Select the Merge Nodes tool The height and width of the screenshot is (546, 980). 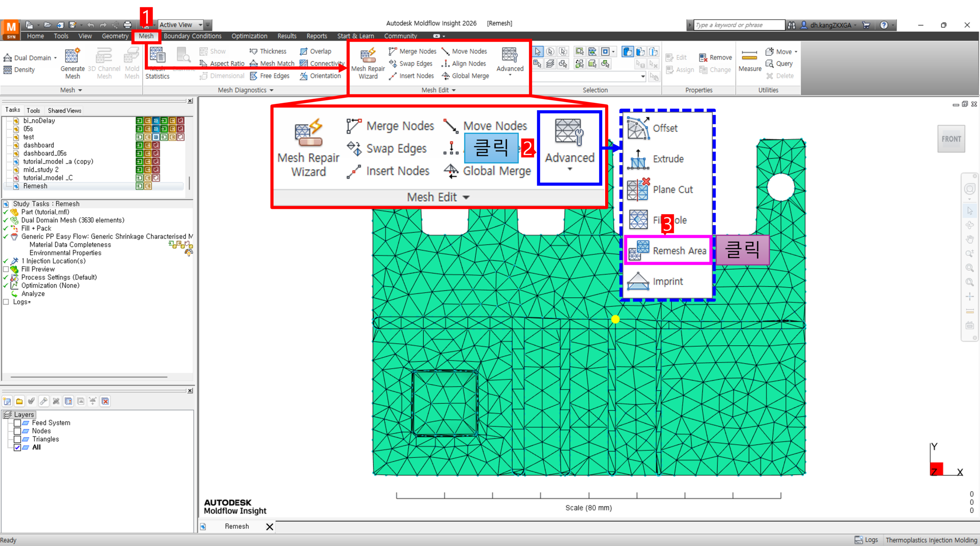pos(412,51)
